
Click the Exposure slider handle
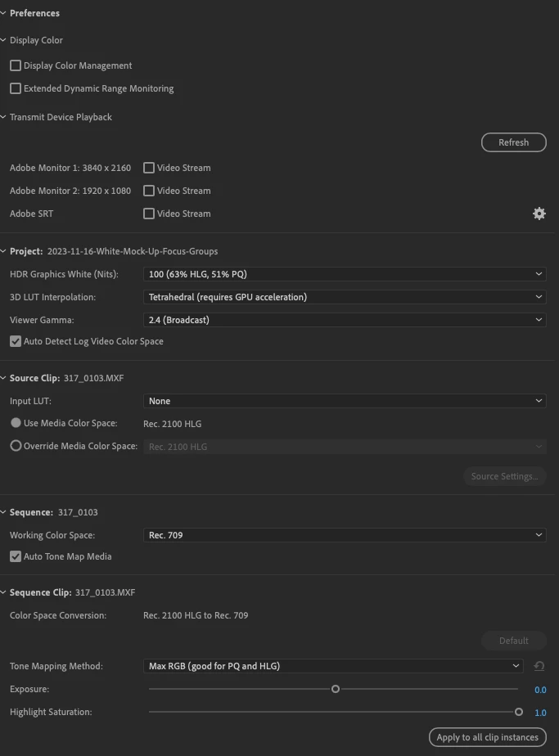tap(336, 689)
